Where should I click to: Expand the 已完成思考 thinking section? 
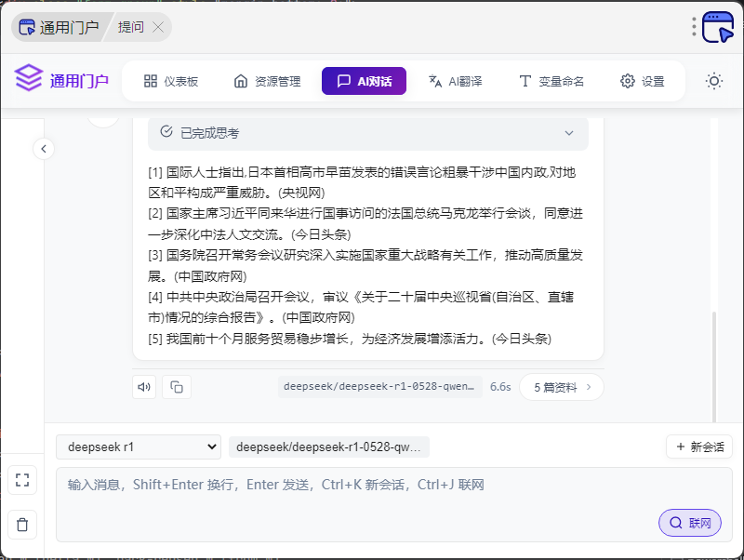(569, 133)
